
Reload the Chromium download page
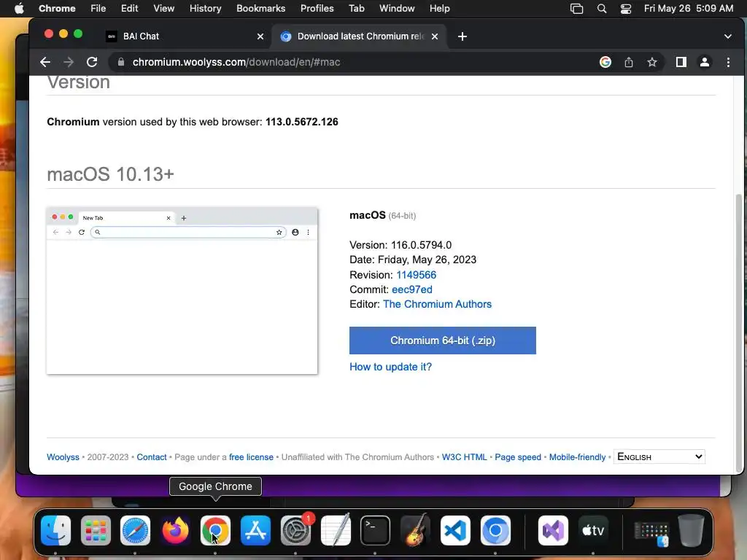[x=92, y=62]
